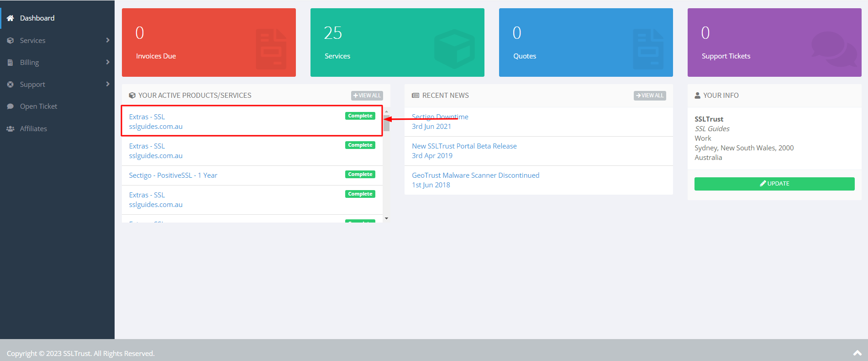Expand the Services sidebar submenu chevron
The width and height of the screenshot is (868, 361).
pyautogui.click(x=108, y=40)
